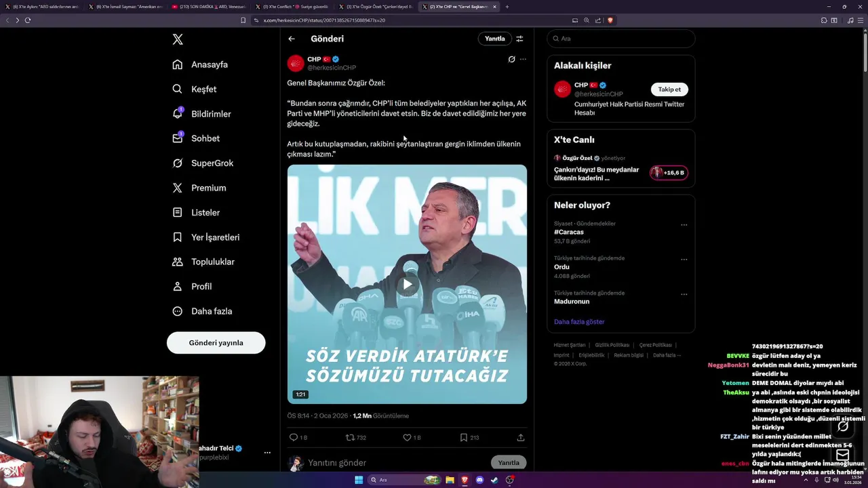The width and height of the screenshot is (868, 488).
Task: Open Discord from taskbar
Action: point(480,480)
